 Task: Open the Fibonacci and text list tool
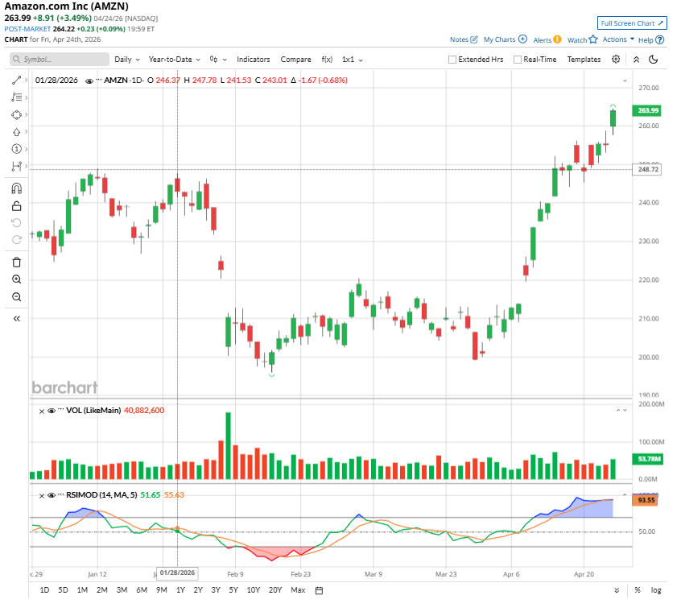[17, 97]
